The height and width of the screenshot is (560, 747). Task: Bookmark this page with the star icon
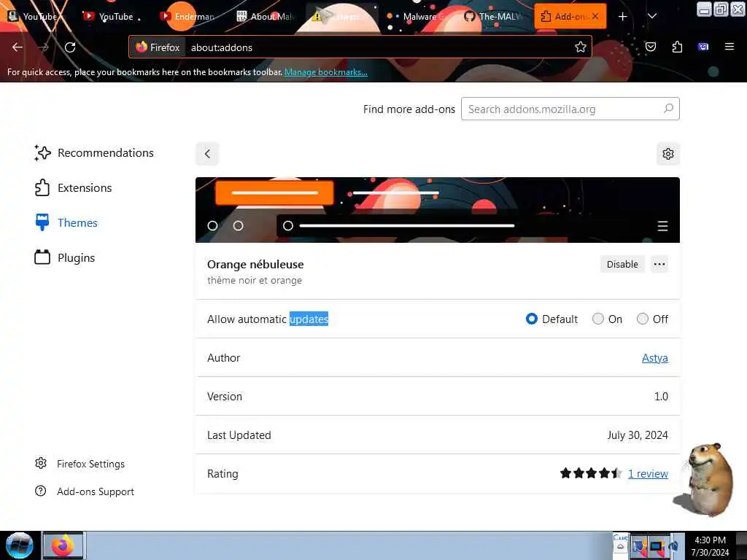click(x=580, y=47)
